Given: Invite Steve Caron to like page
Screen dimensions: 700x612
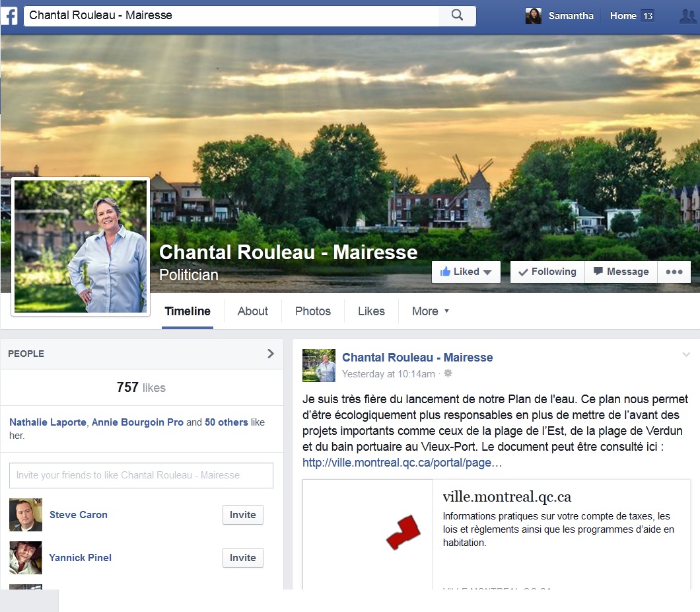Looking at the screenshot, I should point(243,515).
